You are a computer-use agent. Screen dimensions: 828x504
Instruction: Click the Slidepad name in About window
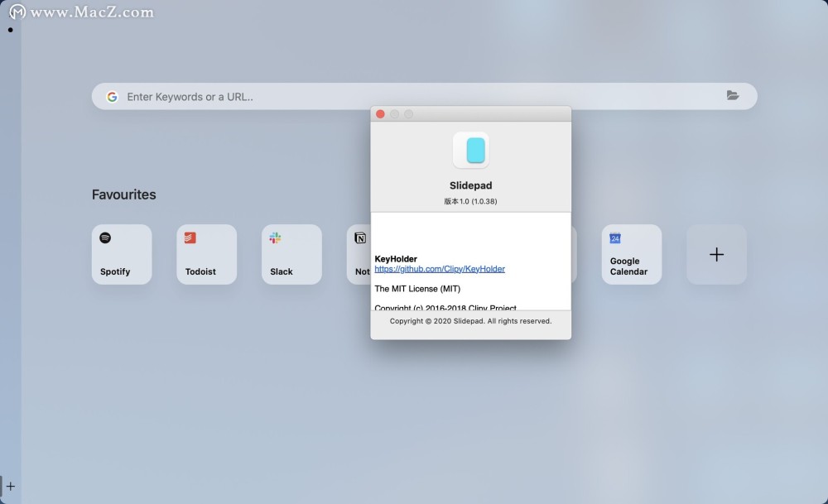pyautogui.click(x=470, y=185)
